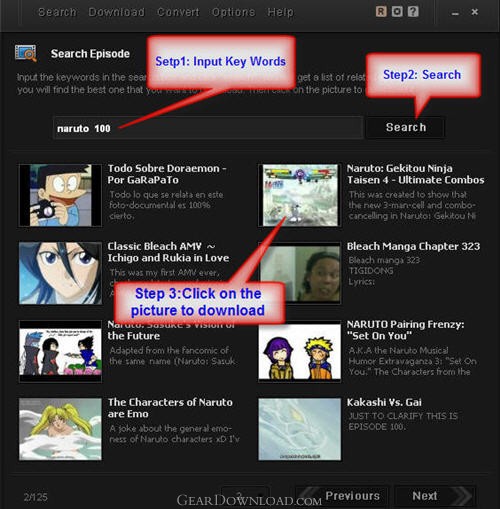Click the question mark help icon
The width and height of the screenshot is (500, 509).
413,12
